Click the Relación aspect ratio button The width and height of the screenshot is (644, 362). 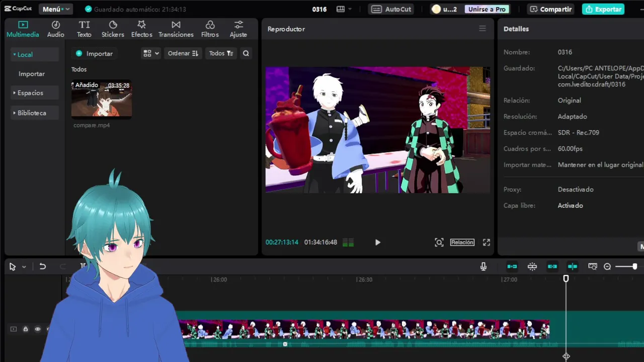pyautogui.click(x=462, y=242)
